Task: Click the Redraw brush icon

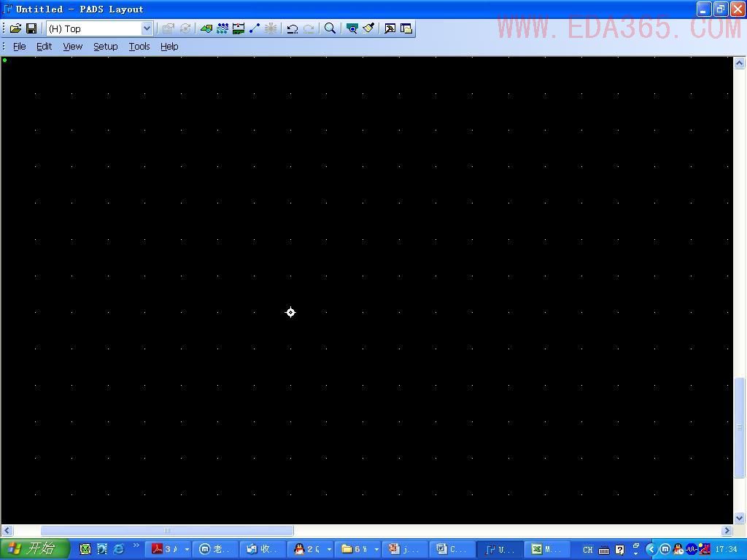Action: point(368,28)
